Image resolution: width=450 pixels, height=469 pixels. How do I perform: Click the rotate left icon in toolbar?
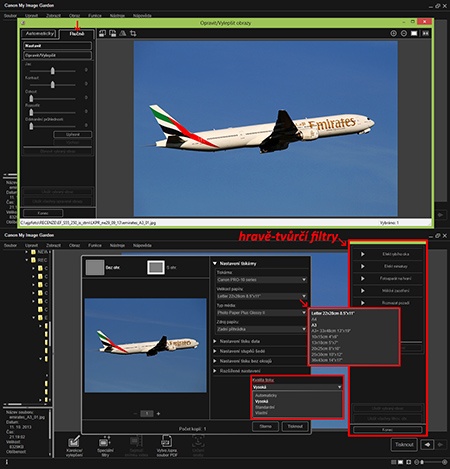[x=102, y=33]
